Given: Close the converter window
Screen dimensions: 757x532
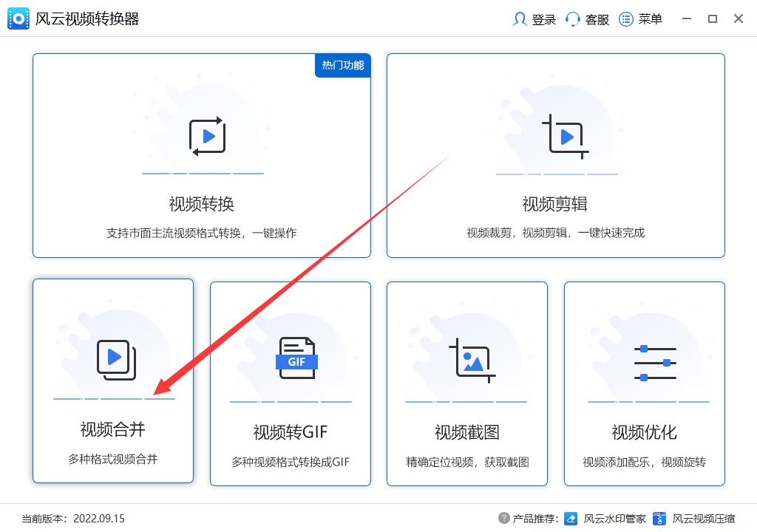Looking at the screenshot, I should click(x=739, y=18).
